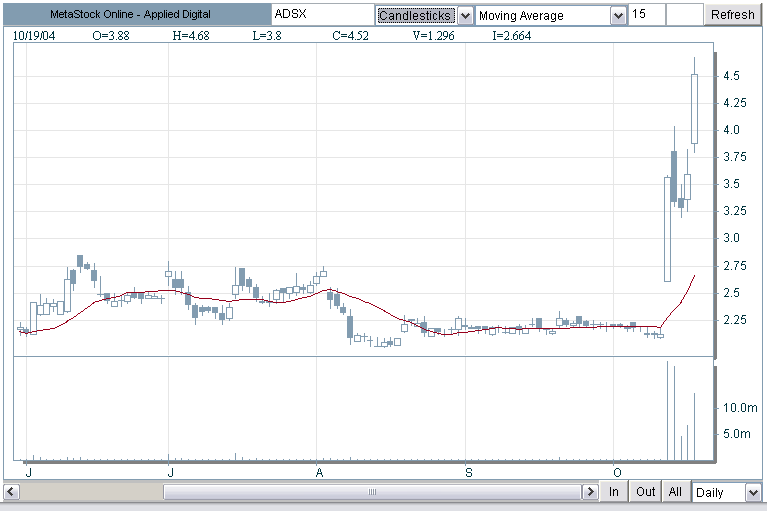Show all data with the All button
The width and height of the screenshot is (767, 511).
coord(675,491)
